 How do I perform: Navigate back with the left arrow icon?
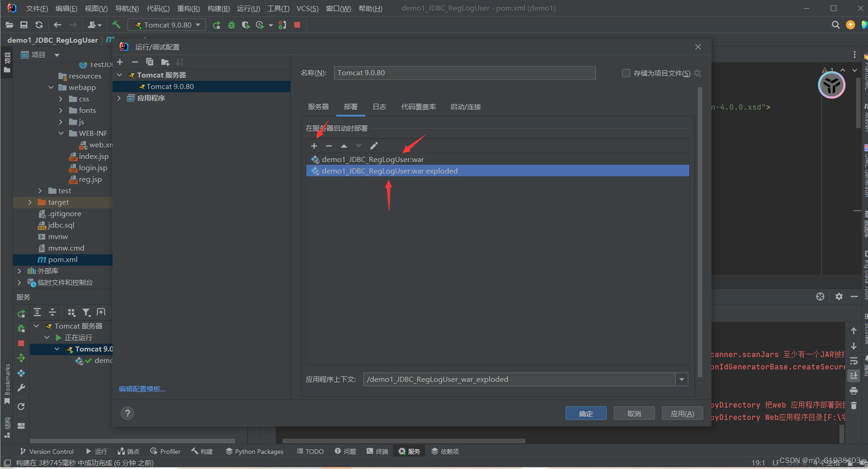pos(57,25)
